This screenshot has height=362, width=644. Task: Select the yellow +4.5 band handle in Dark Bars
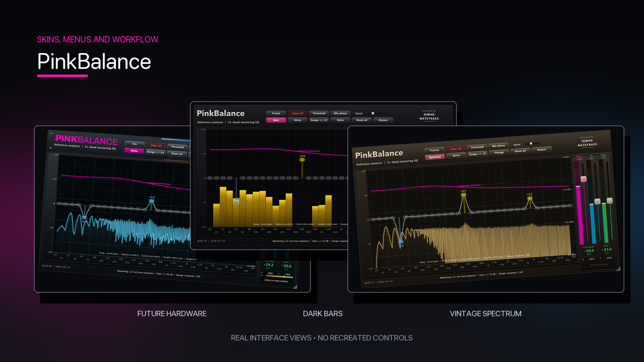(x=302, y=160)
